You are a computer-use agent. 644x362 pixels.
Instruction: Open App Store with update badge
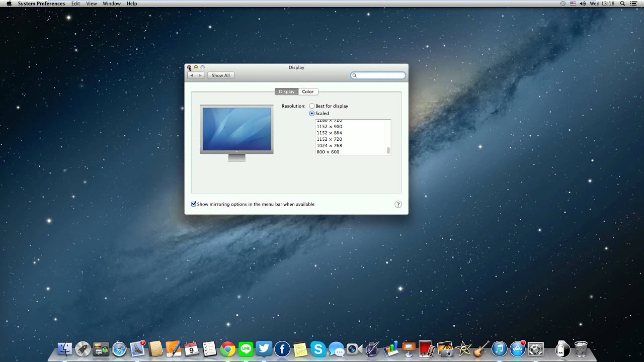517,348
